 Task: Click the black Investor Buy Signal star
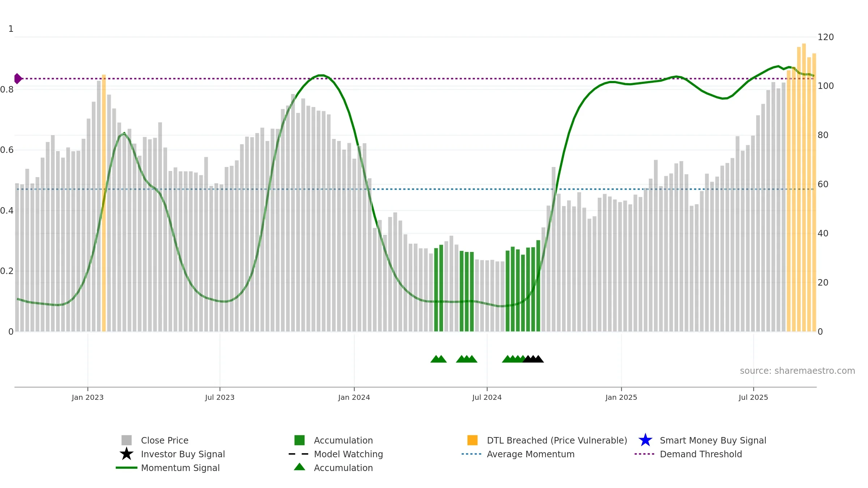click(x=126, y=454)
